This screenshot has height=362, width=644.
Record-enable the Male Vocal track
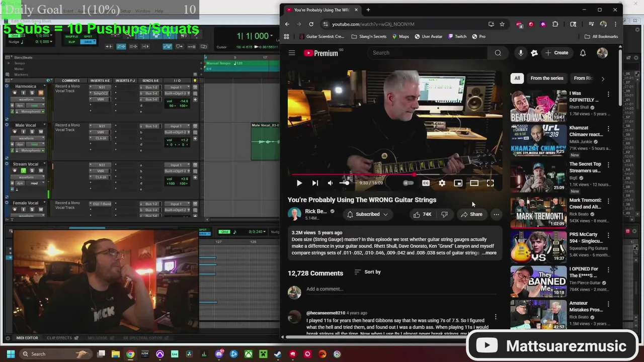pyautogui.click(x=16, y=132)
